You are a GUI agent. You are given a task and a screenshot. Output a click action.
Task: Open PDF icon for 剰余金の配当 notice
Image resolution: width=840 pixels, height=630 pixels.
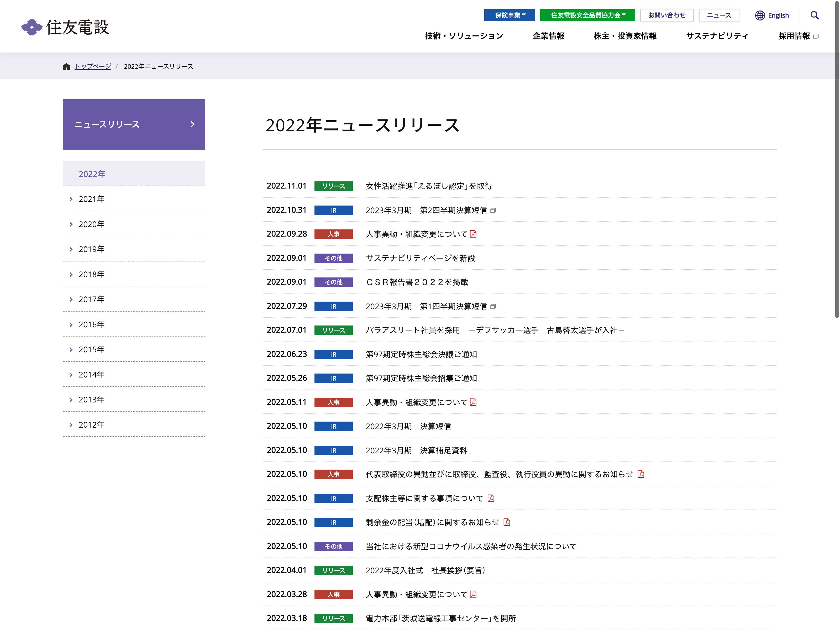[507, 522]
